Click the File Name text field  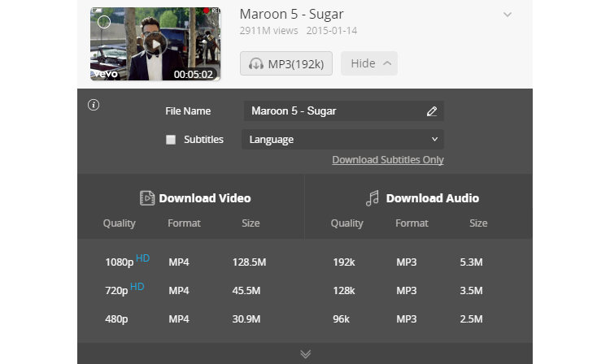click(344, 111)
